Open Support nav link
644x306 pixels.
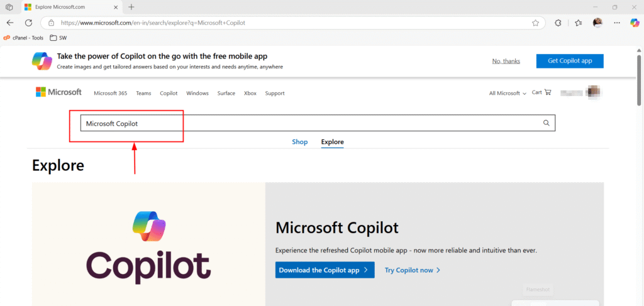tap(275, 93)
